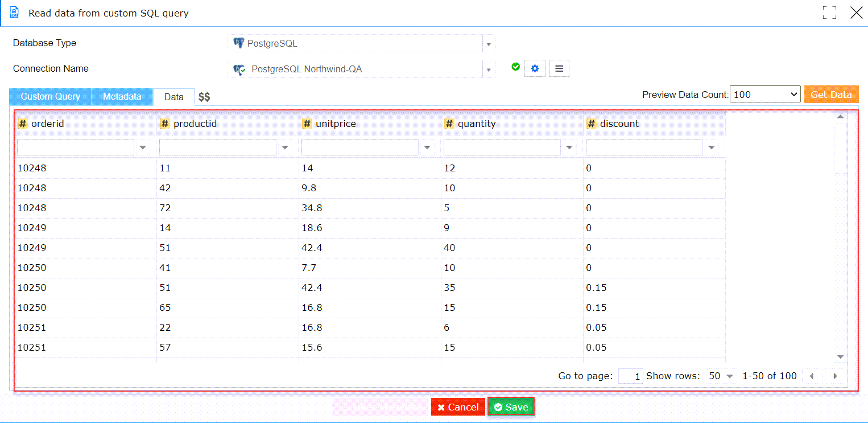The width and height of the screenshot is (868, 423).
Task: Open connection settings gear icon
Action: [x=535, y=69]
